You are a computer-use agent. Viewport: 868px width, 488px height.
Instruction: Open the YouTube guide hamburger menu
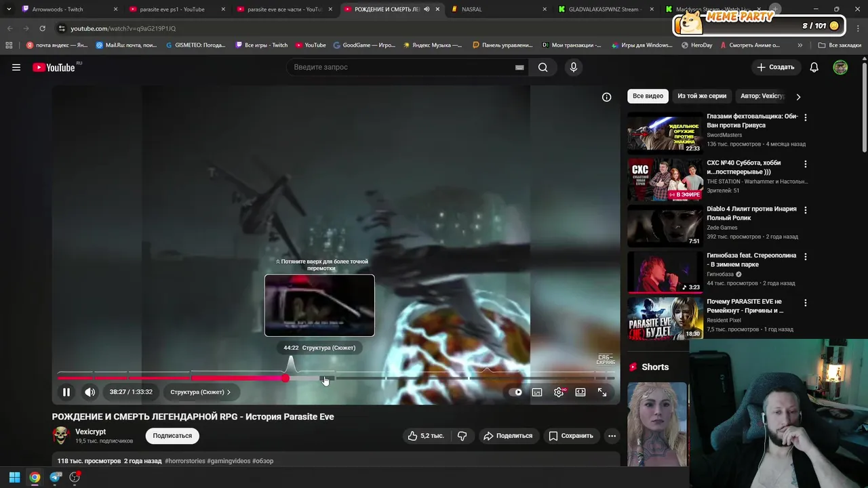pyautogui.click(x=16, y=67)
